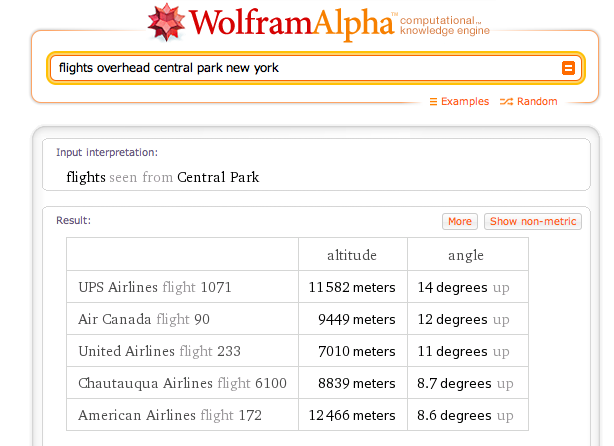Click UPS Airlines flight 1071 row

coord(298,287)
